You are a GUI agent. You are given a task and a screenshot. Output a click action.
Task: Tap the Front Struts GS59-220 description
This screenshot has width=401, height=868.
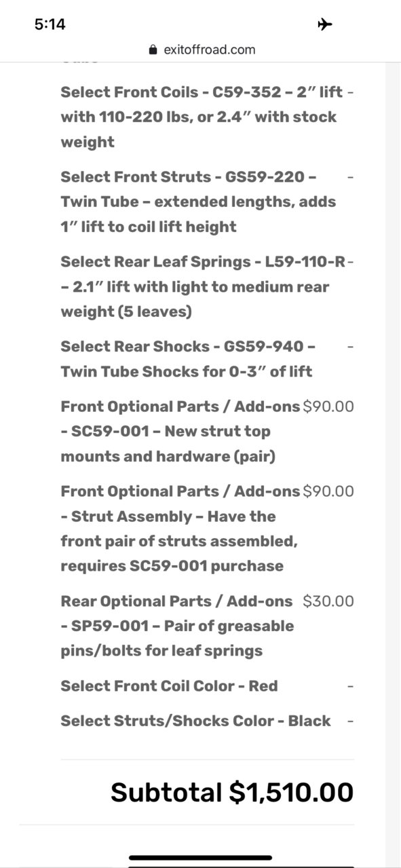(198, 202)
